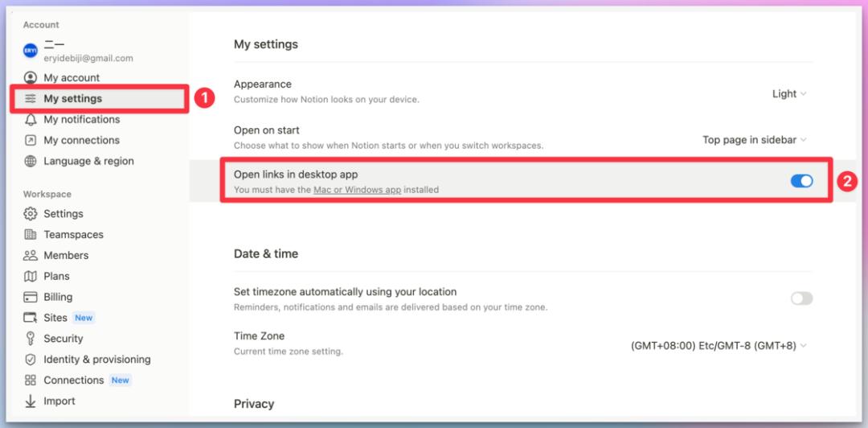The width and height of the screenshot is (868, 428).
Task: Click the My notifications bell icon
Action: (31, 119)
